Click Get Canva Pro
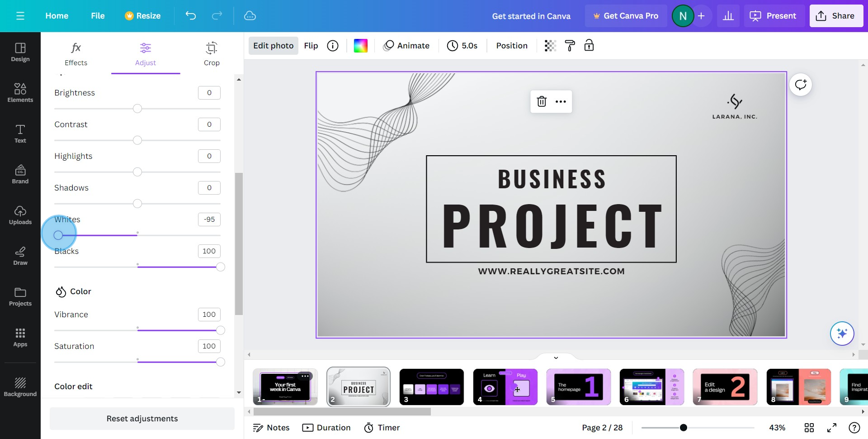 click(x=626, y=16)
